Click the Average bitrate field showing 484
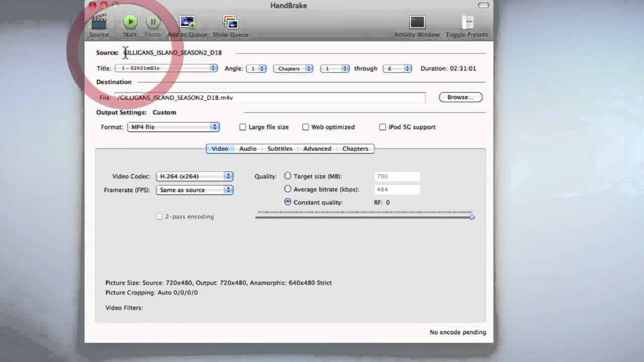This screenshot has width=644, height=362. click(x=397, y=190)
